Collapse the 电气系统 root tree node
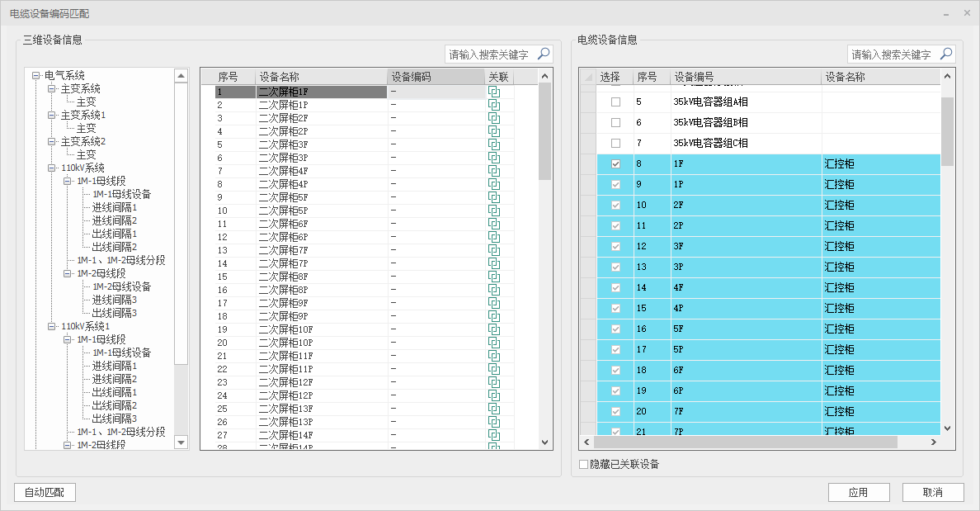Screen dimensions: 980x511 (x=35, y=76)
